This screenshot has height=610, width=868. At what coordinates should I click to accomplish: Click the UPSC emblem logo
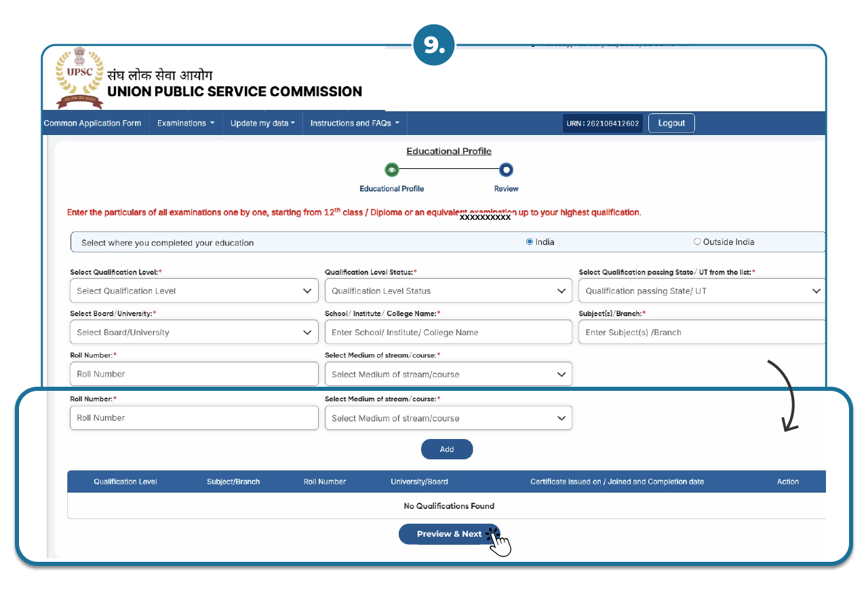point(79,78)
